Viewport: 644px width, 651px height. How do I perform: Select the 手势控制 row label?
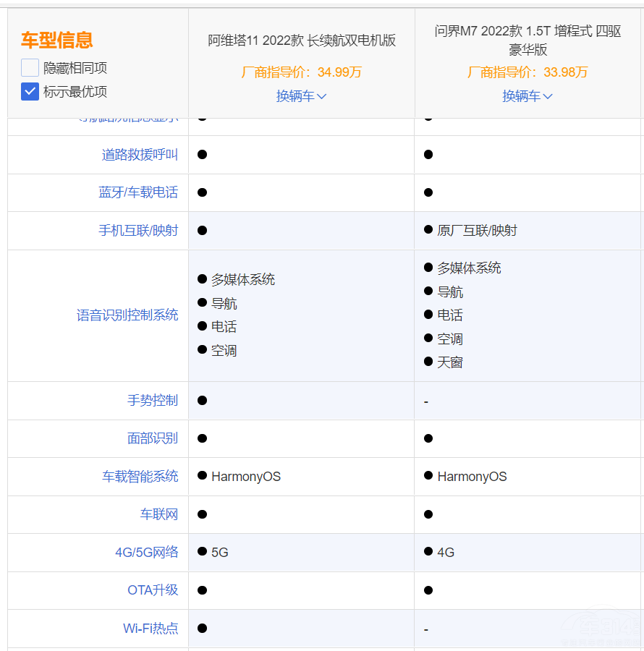[153, 401]
